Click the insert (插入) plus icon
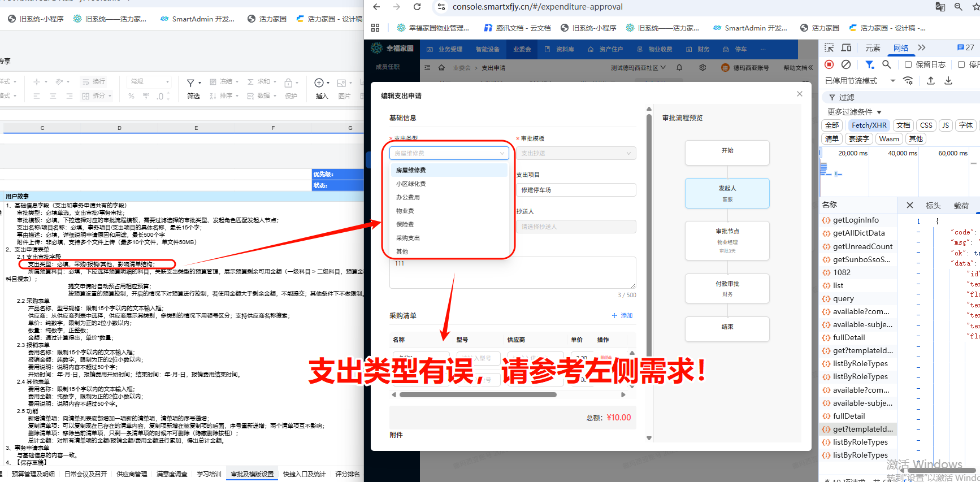 pos(319,82)
